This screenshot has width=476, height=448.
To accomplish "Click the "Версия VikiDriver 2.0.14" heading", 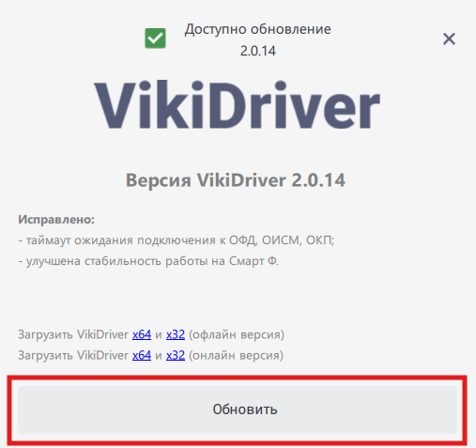I will [236, 180].
